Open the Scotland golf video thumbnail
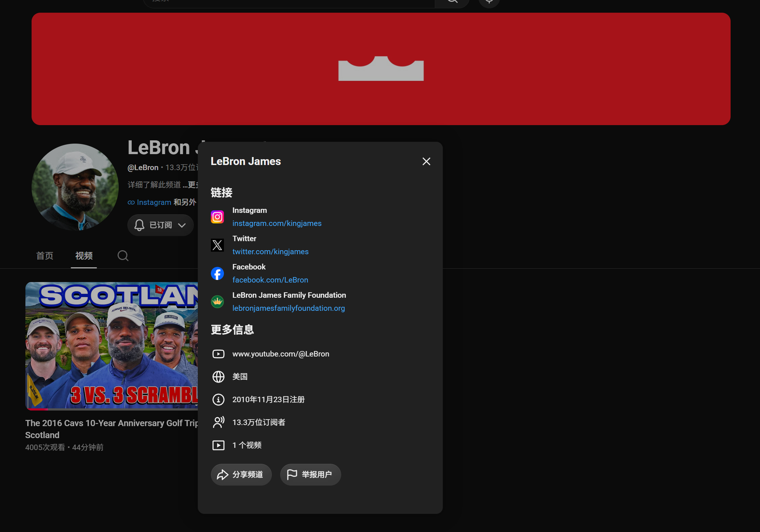Screen dimensions: 760x532 pos(112,346)
